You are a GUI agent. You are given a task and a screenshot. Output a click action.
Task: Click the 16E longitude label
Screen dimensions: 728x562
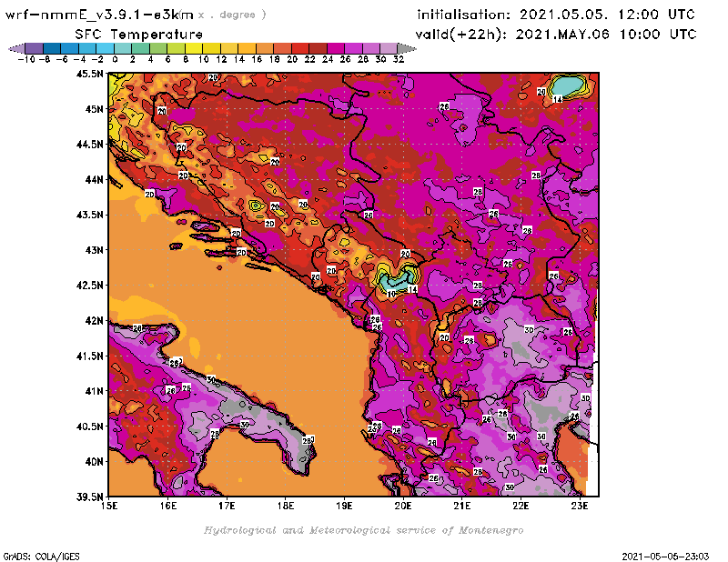[x=168, y=506]
